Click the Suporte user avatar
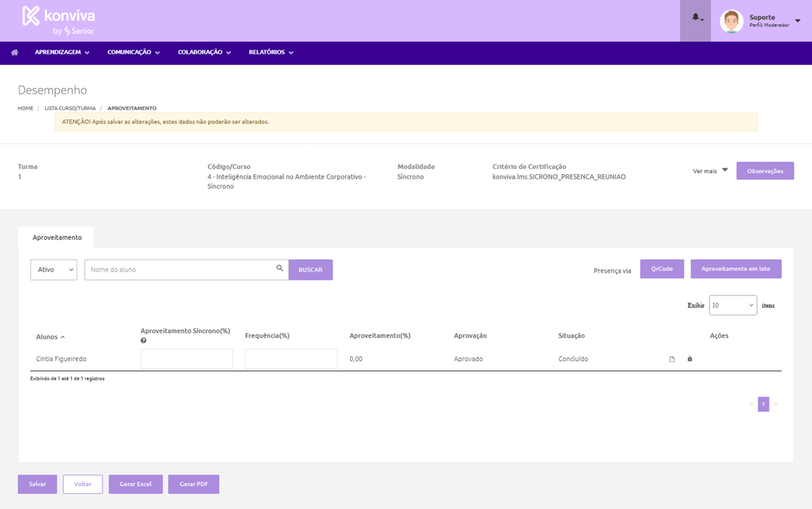812x509 pixels. (731, 21)
